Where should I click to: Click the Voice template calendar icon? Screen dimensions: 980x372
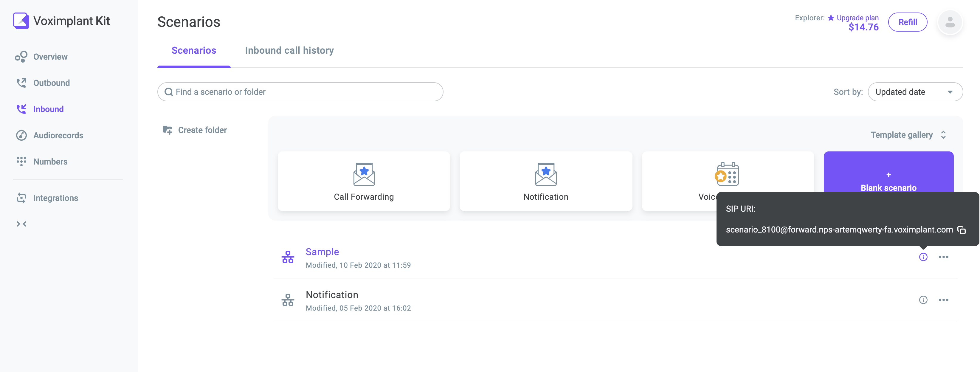click(x=727, y=174)
